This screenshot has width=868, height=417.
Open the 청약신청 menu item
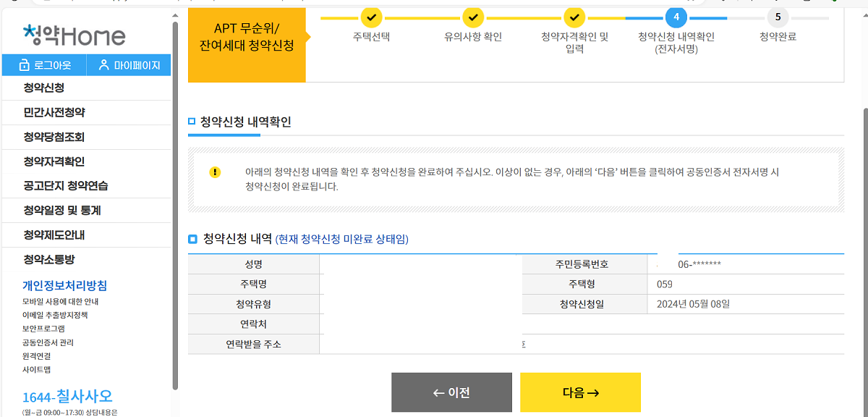tap(43, 88)
